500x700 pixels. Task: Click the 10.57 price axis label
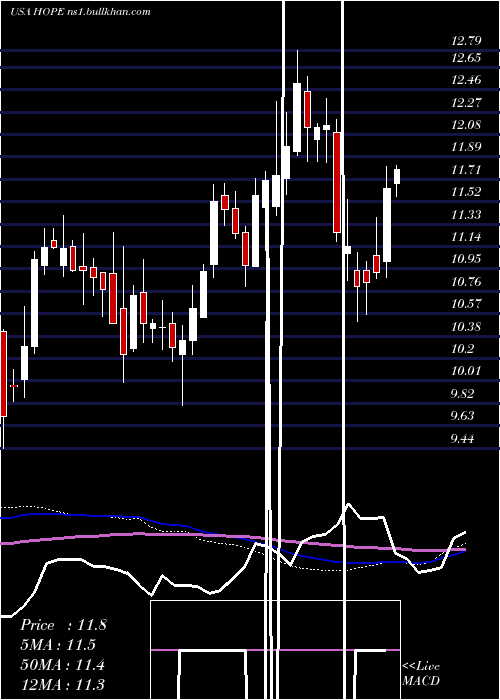tap(466, 304)
